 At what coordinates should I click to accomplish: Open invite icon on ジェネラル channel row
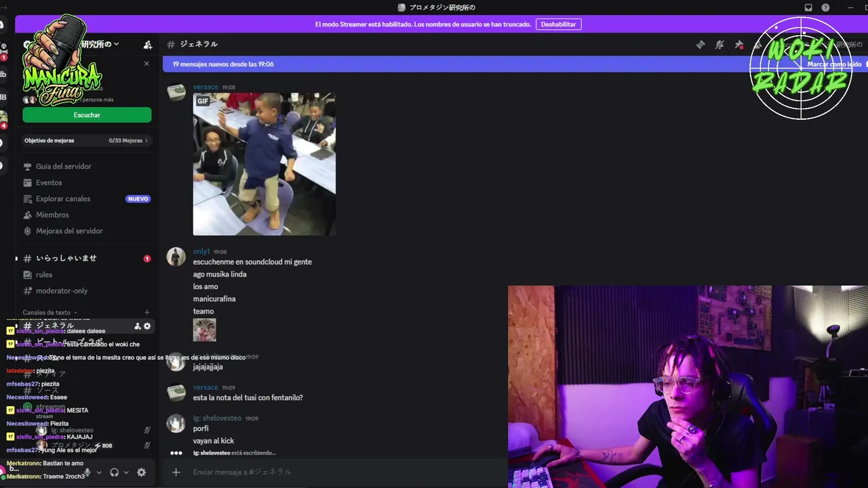(x=137, y=326)
